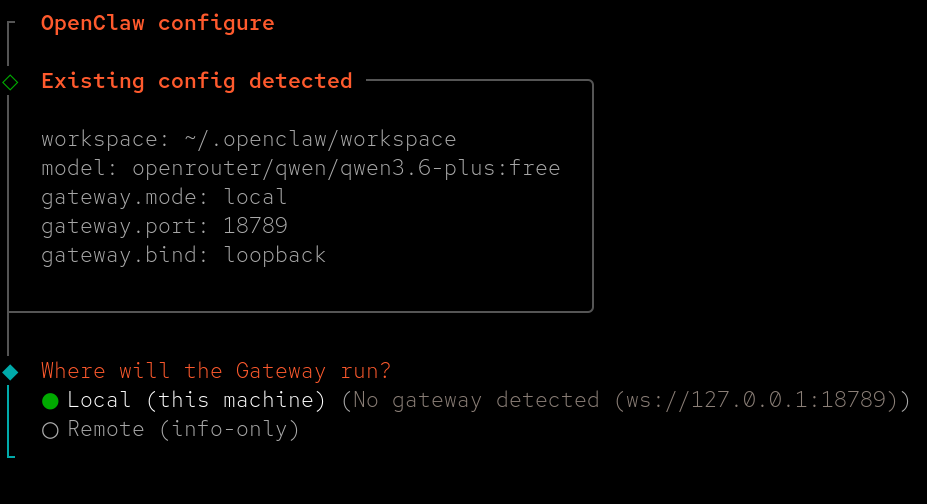Click the gray corner bracket beside the title

[x=11, y=24]
